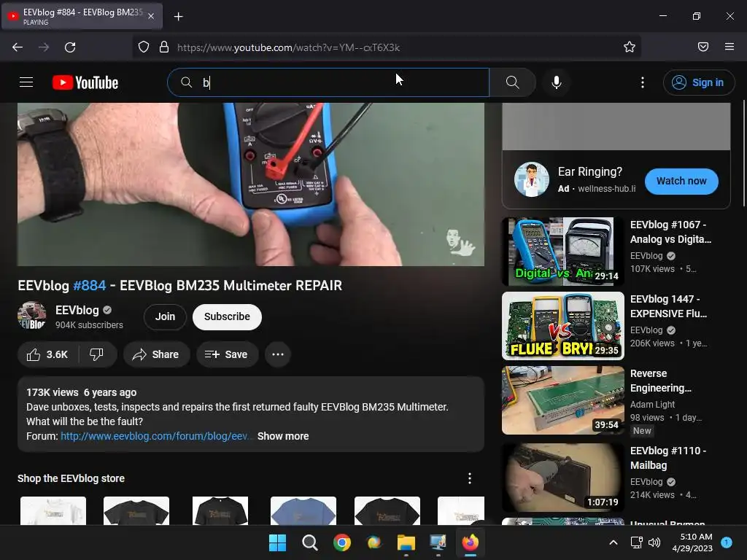Open EEVblog channel name link
This screenshot has height=560, width=747.
click(x=77, y=310)
